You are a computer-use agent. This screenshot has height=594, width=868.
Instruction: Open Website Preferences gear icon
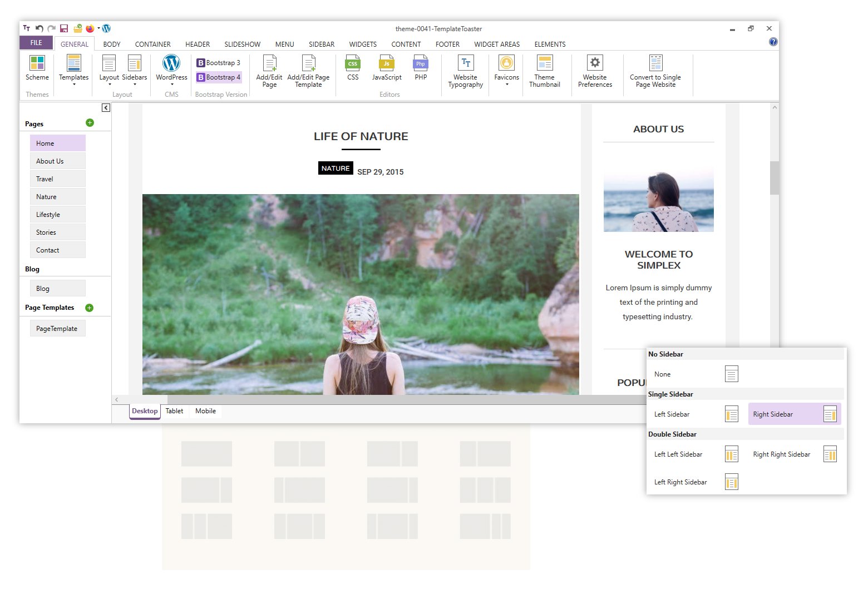595,63
